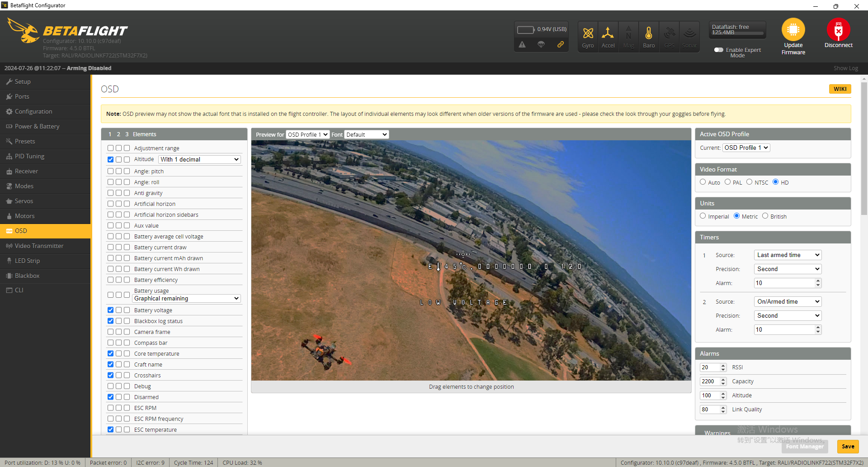Viewport: 868px width, 467px height.
Task: Expand the Timer 1 Source dropdown
Action: coord(788,255)
